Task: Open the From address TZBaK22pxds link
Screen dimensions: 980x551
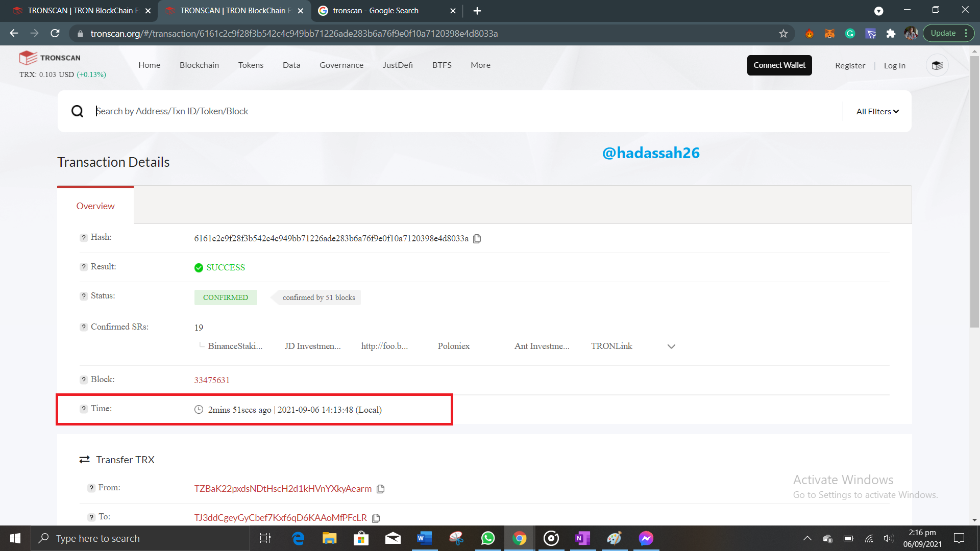Action: [x=283, y=489]
